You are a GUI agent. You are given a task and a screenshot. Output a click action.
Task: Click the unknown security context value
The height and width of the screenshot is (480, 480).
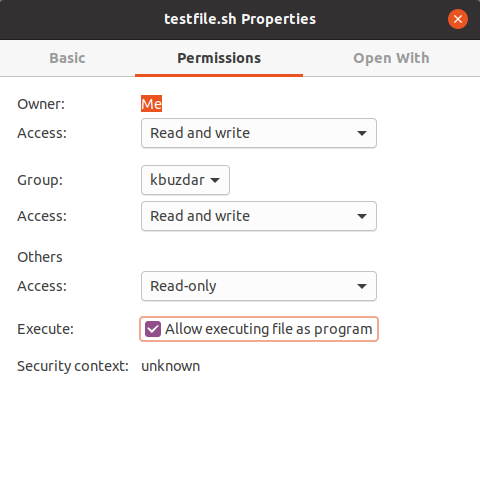pos(171,366)
